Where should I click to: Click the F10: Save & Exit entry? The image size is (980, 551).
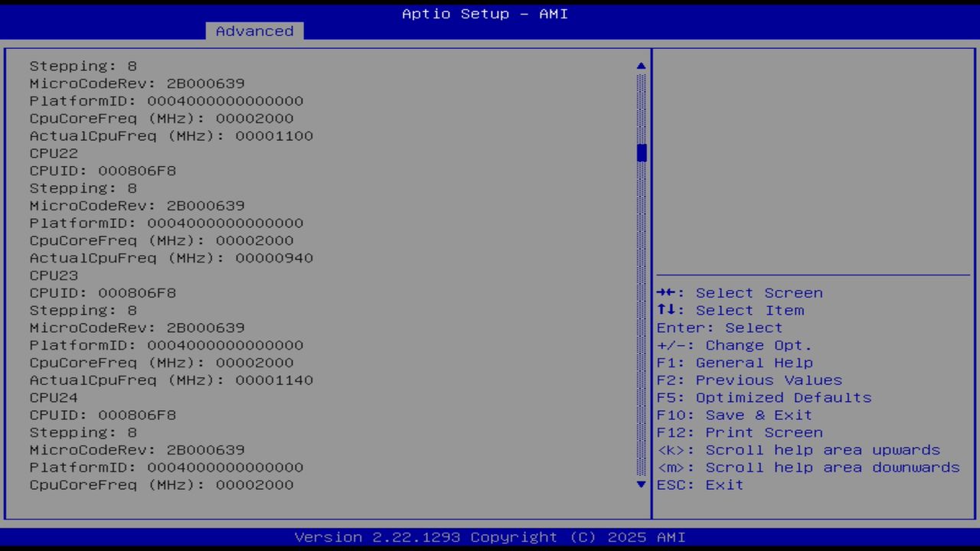(733, 415)
